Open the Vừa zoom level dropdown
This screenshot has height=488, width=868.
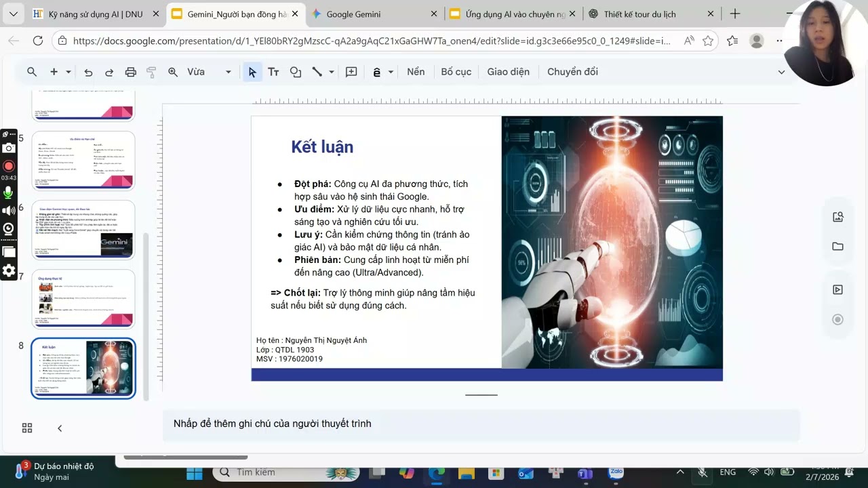tap(209, 72)
